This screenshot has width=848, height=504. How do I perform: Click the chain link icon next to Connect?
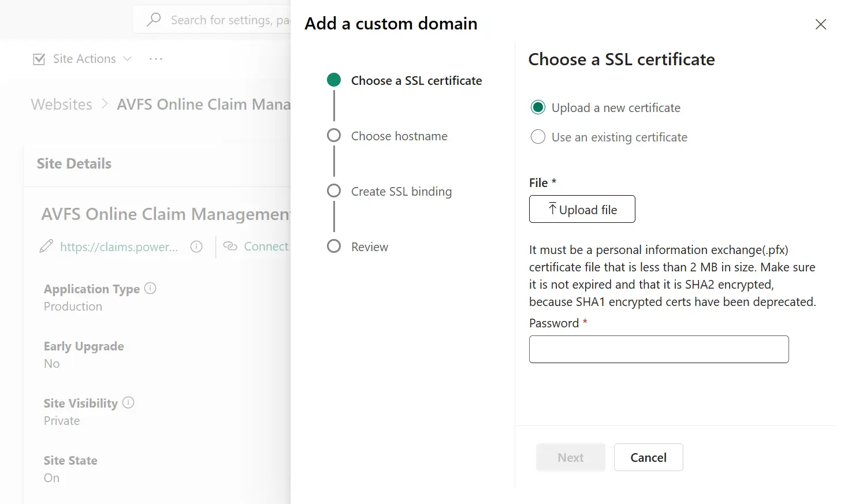[230, 246]
